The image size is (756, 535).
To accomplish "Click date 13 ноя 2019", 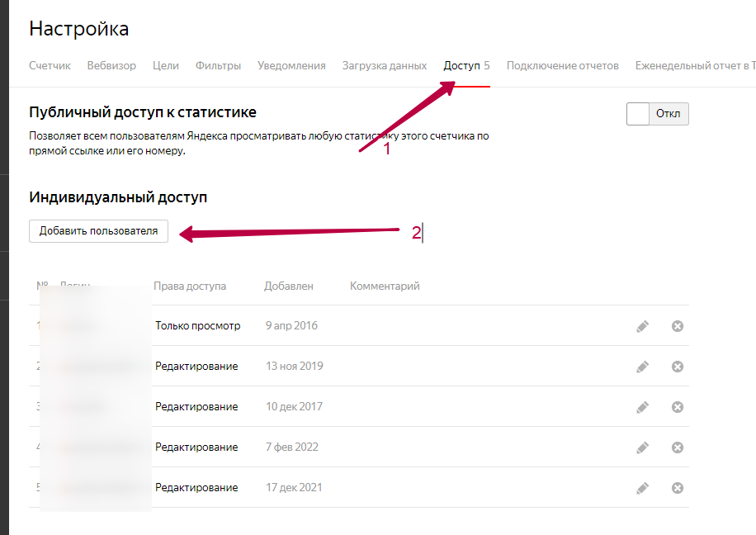I will click(294, 366).
